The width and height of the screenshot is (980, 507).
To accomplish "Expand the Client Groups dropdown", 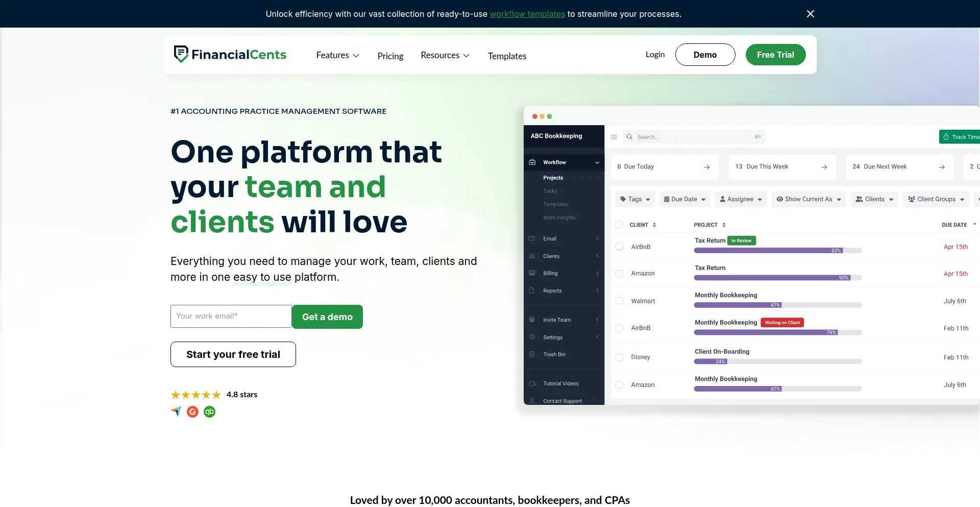I will click(936, 199).
